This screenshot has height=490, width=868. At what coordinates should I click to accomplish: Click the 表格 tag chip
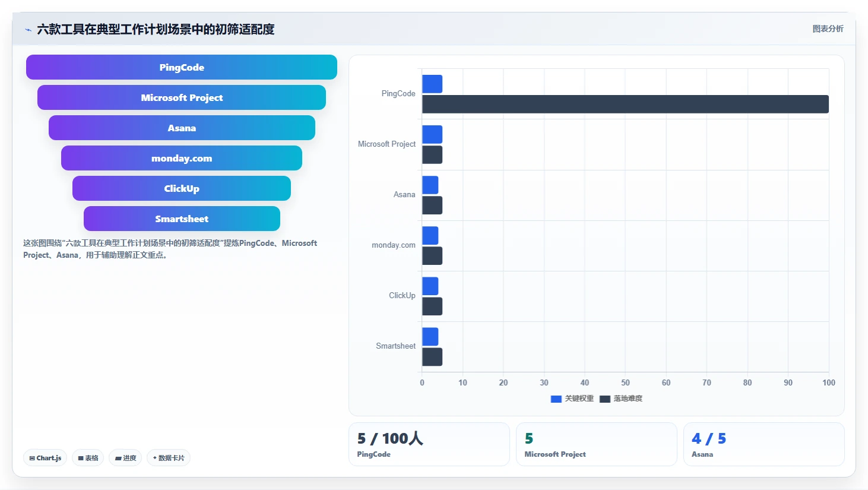pyautogui.click(x=88, y=458)
